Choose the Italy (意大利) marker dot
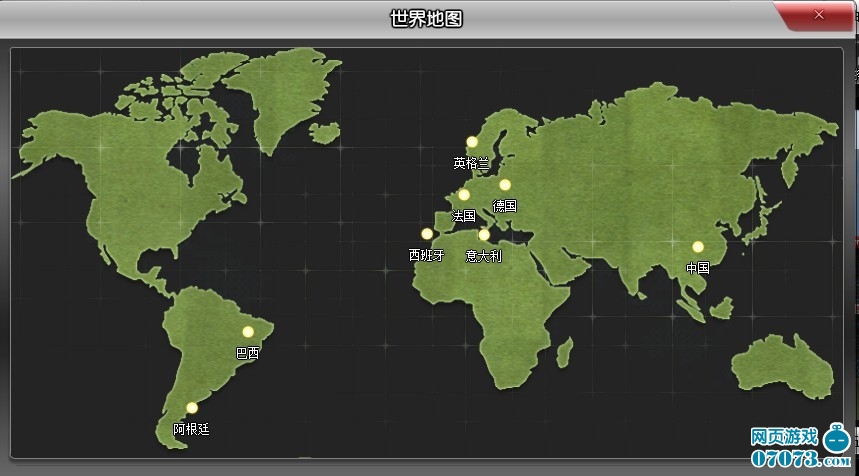 click(484, 235)
